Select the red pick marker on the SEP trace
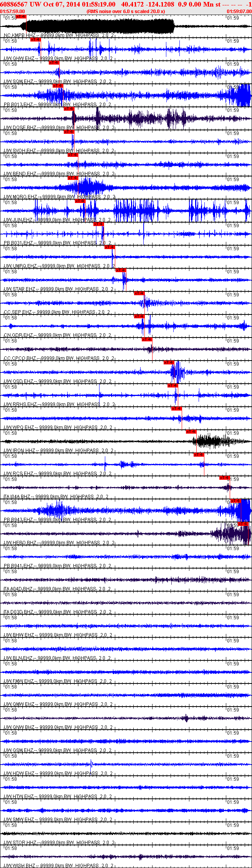 139,293
